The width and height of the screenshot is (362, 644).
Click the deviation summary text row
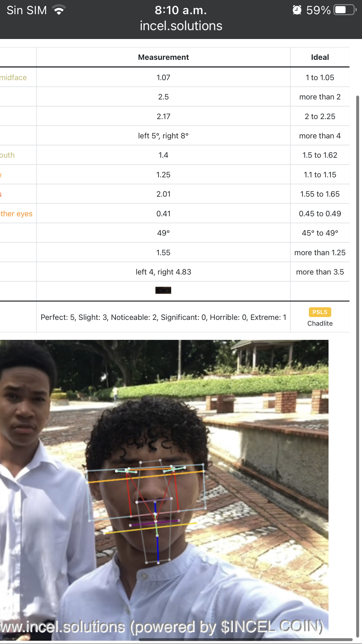point(163,317)
